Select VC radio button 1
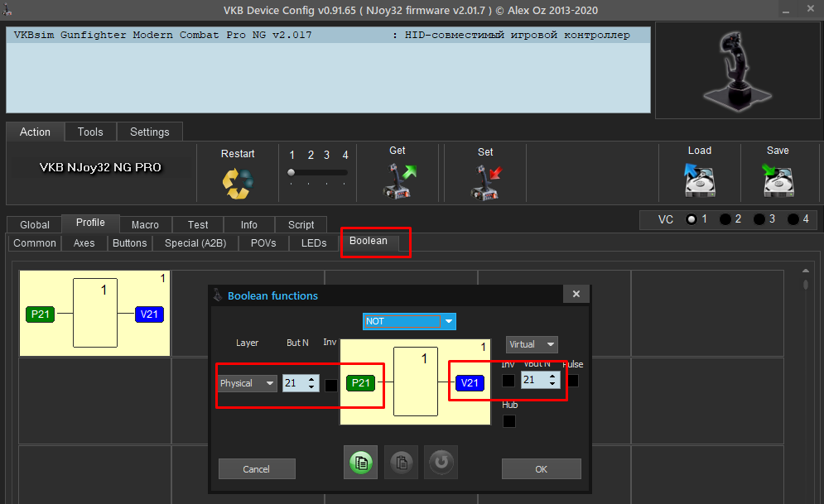This screenshot has width=824, height=504. pos(691,219)
